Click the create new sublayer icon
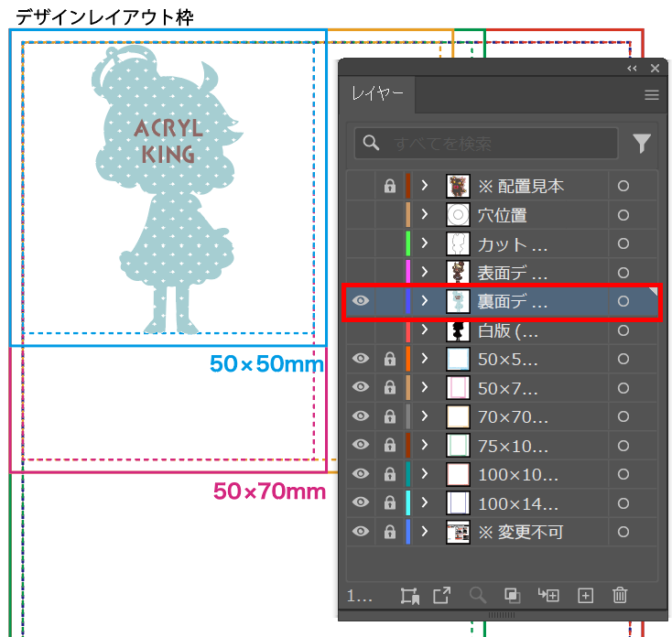This screenshot has width=672, height=637. coord(549,596)
